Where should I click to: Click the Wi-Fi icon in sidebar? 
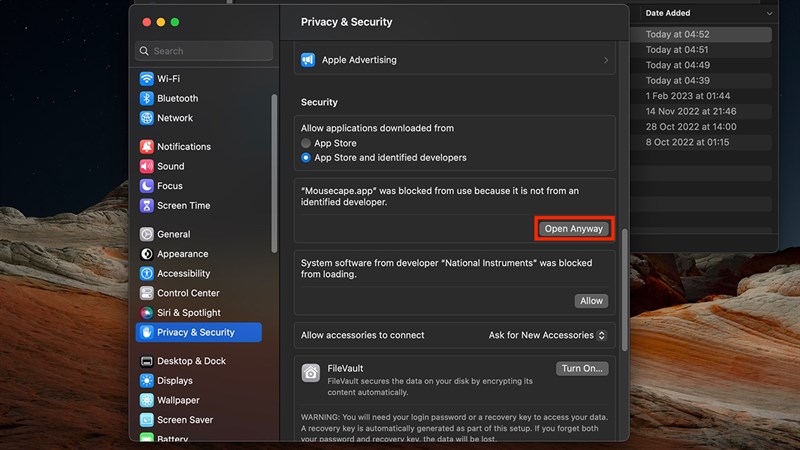(147, 79)
